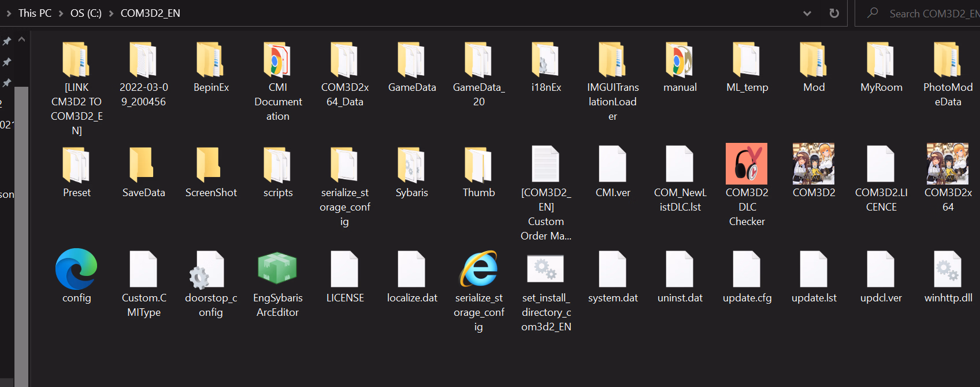The image size is (980, 387).
Task: Click the Sybaris folder
Action: 411,165
